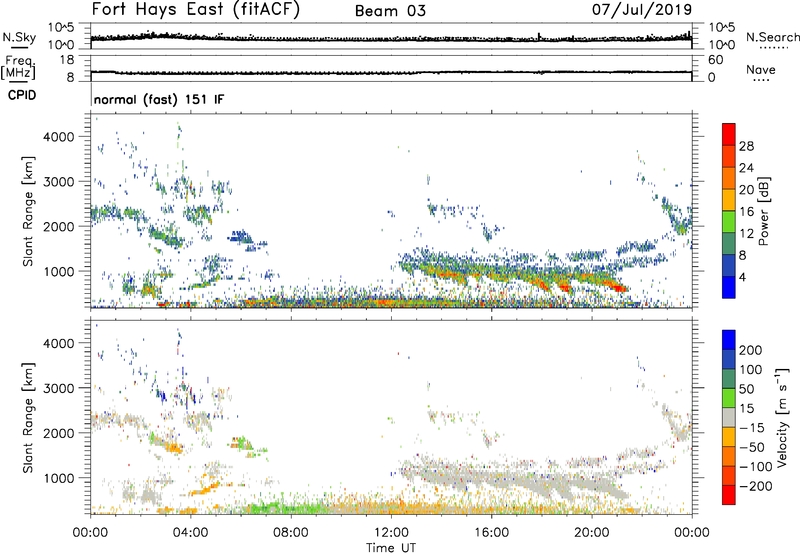This screenshot has height=554, width=800.
Task: Click the noise trace in the N.Sky panel
Action: coord(391,38)
